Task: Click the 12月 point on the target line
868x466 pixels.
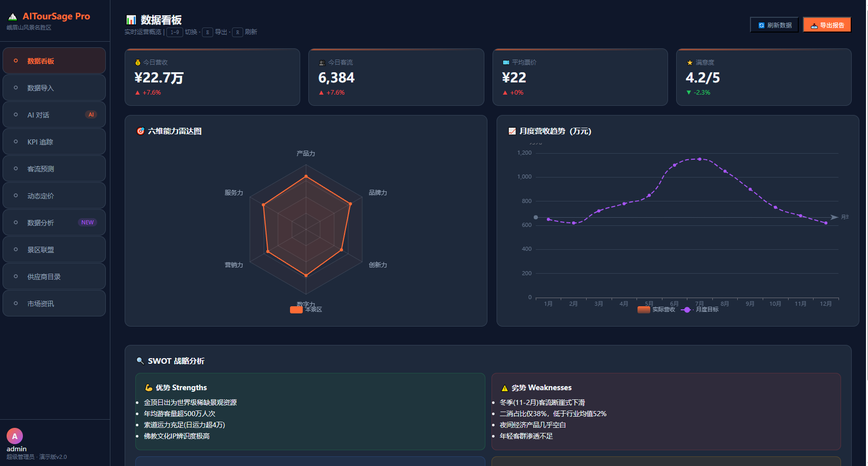Action: (x=826, y=223)
